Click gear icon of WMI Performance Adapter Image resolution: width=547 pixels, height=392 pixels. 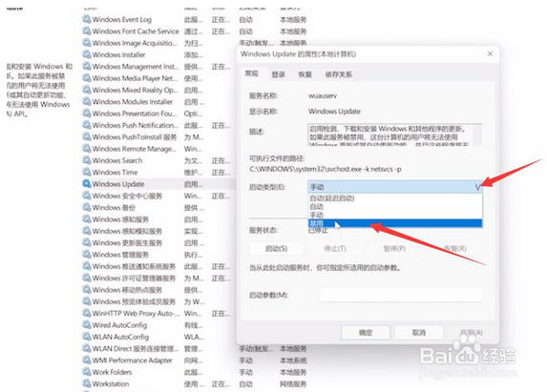tap(87, 360)
